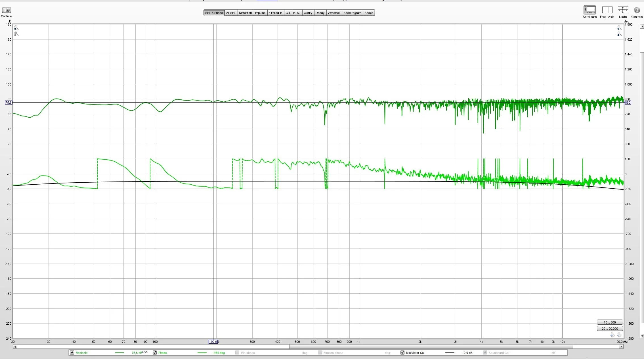Screen dimensions: 644x359
Task: Zoom in the dB axis (left magnifier plus)
Action: pos(16,28)
